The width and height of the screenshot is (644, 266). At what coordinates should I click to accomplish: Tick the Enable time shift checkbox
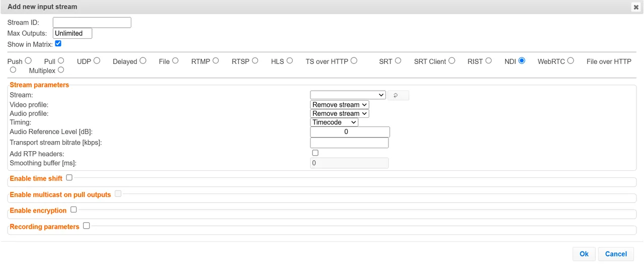point(69,177)
